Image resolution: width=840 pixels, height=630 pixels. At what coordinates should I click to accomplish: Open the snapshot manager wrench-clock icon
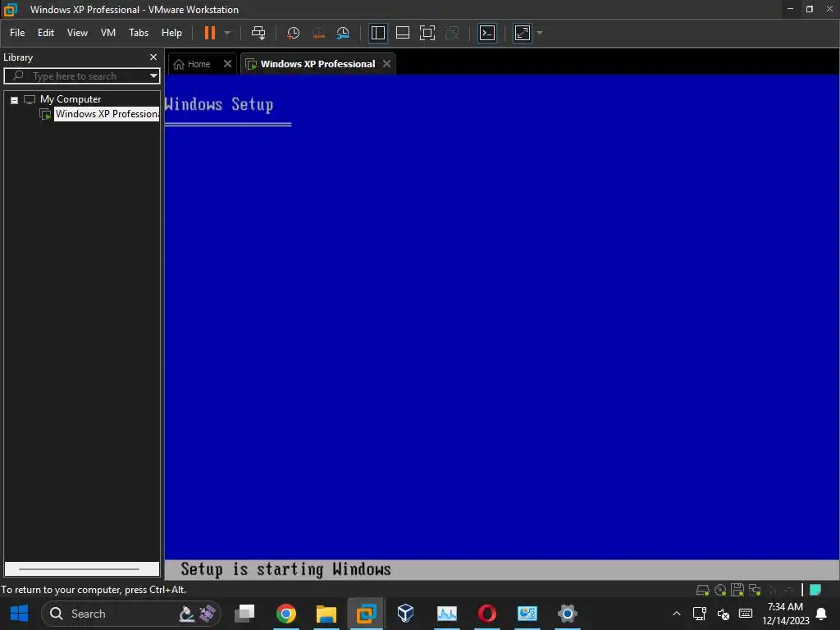click(x=343, y=33)
